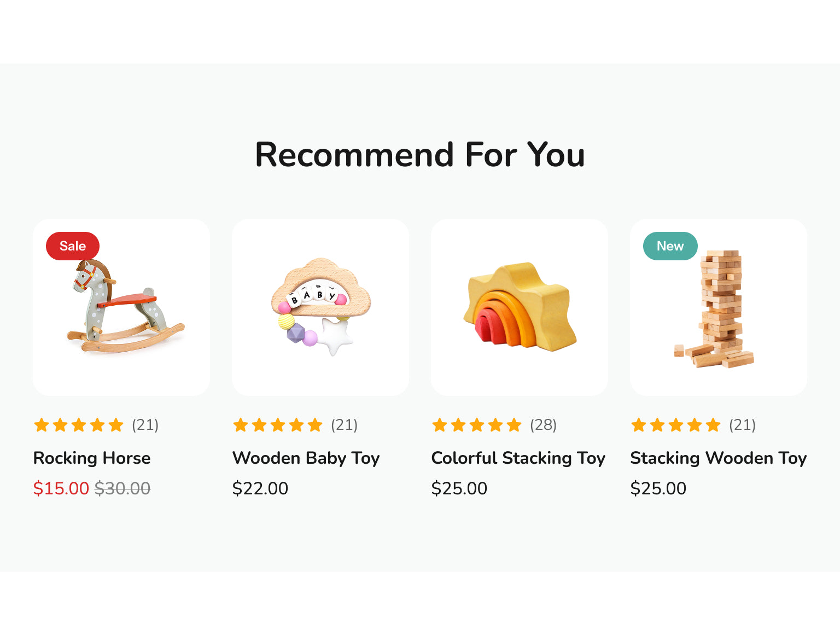Click the $15.00 sale price
840x630 pixels.
point(61,488)
